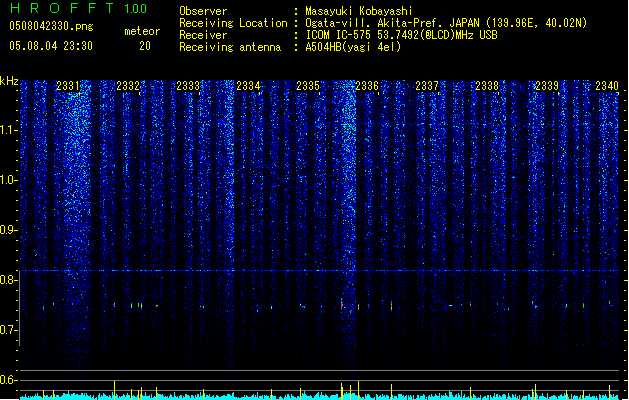
Task: Click the 2334 time marker
Action: [248, 86]
